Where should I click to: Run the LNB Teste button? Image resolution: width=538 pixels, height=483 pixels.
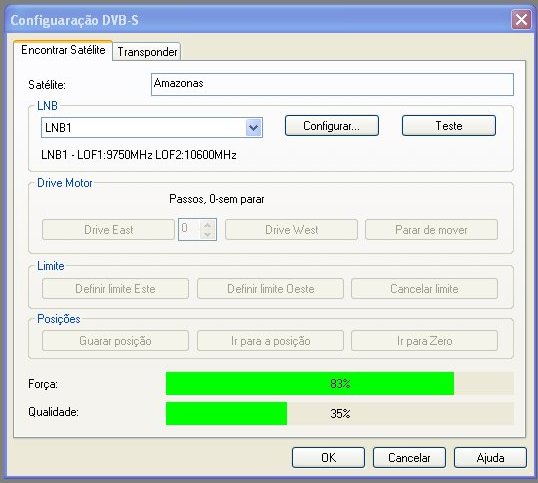449,126
